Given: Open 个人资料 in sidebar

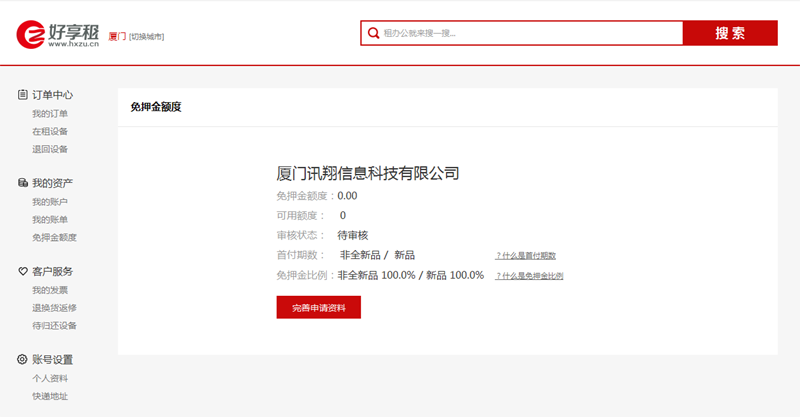Looking at the screenshot, I should tap(50, 378).
